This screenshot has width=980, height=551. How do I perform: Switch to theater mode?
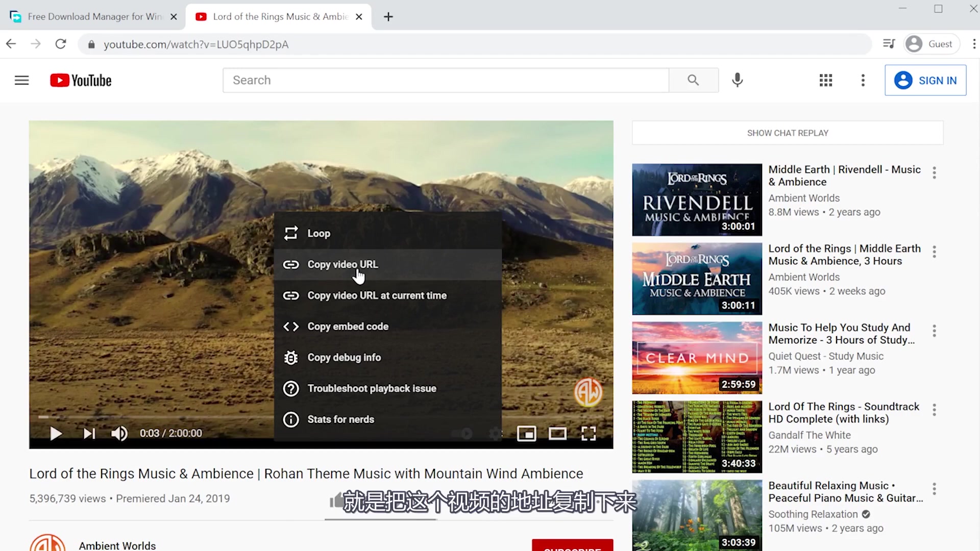pyautogui.click(x=557, y=434)
